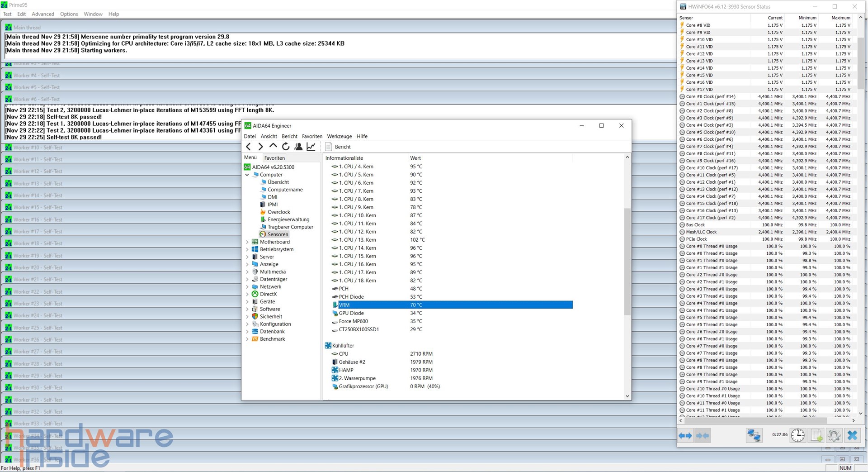
Task: Expand the Multimedia tree node
Action: (x=247, y=272)
